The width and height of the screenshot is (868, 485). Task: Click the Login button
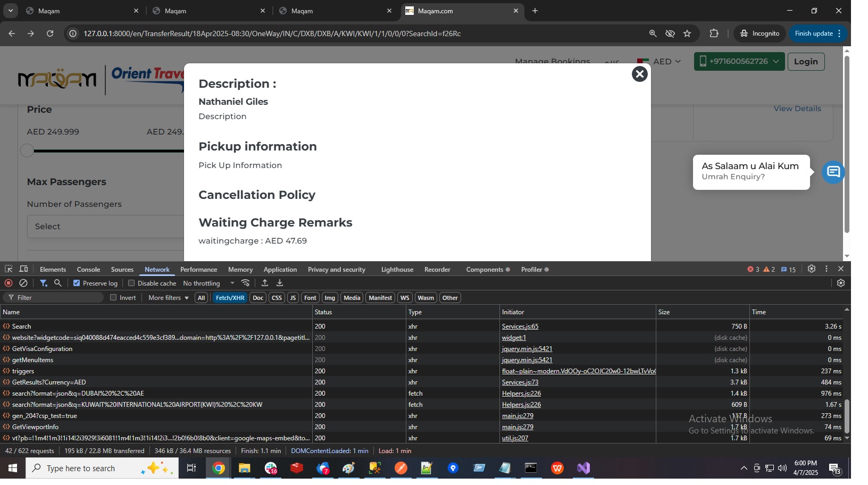pos(805,62)
